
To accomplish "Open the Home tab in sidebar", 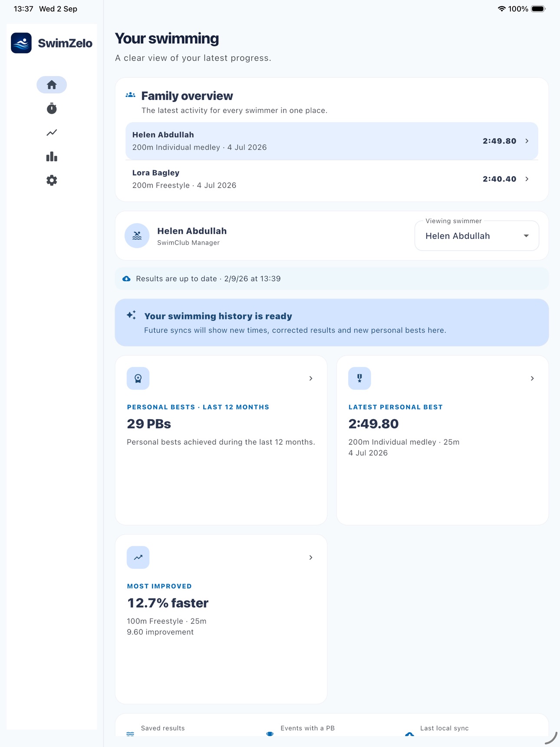I will [52, 85].
